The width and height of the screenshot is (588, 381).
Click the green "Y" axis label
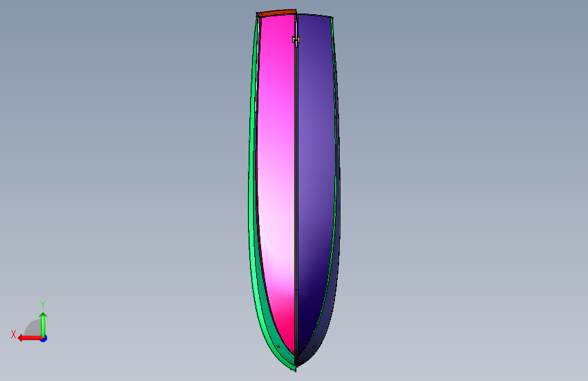click(43, 304)
